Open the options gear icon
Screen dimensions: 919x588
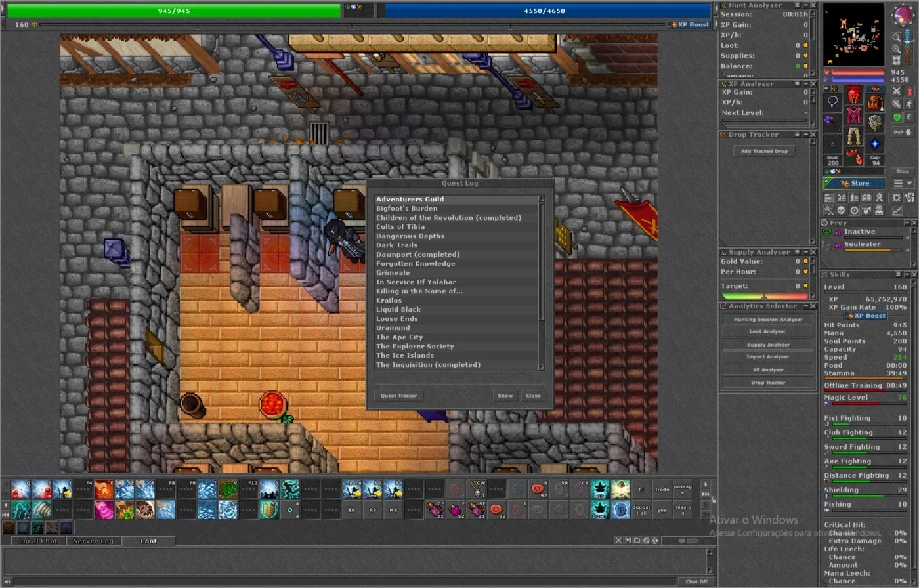tap(896, 198)
